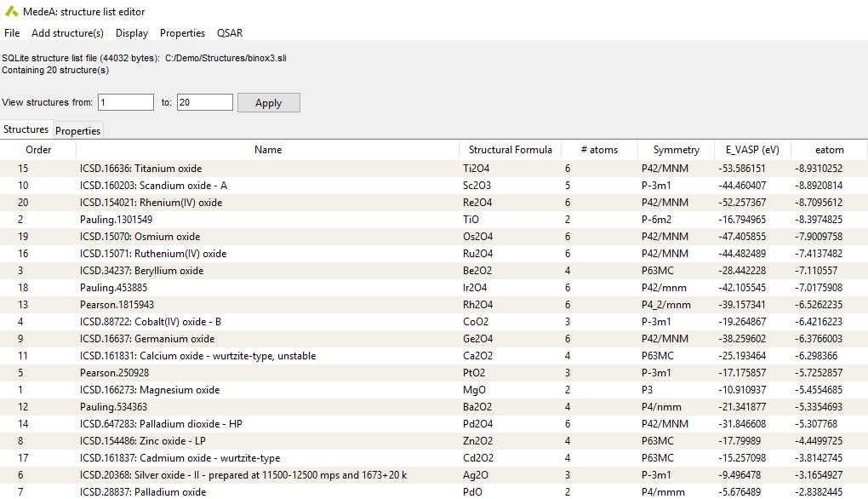Viewport: 868px width, 499px height.
Task: Click the 'View structures from' input field
Action: (x=126, y=102)
